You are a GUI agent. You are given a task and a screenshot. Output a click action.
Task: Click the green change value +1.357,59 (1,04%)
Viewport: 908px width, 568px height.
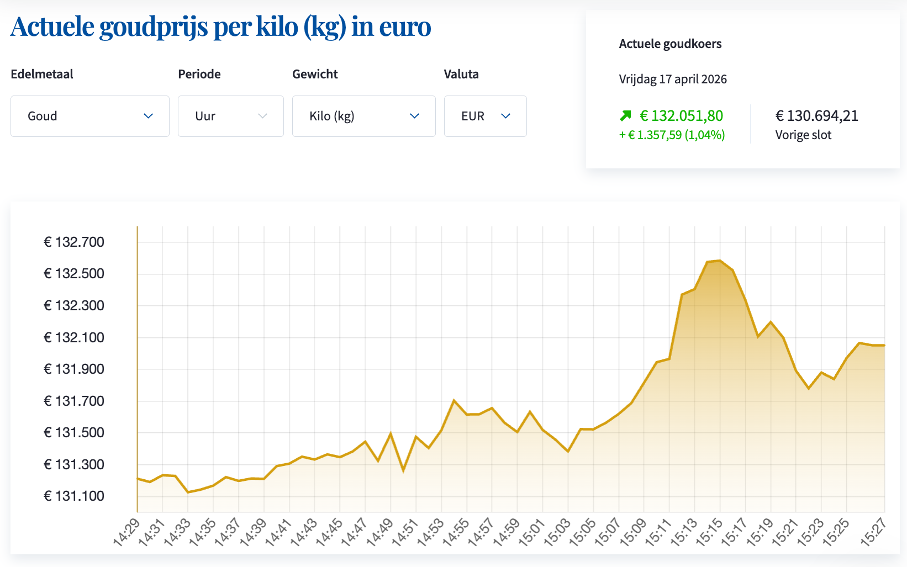pyautogui.click(x=672, y=135)
